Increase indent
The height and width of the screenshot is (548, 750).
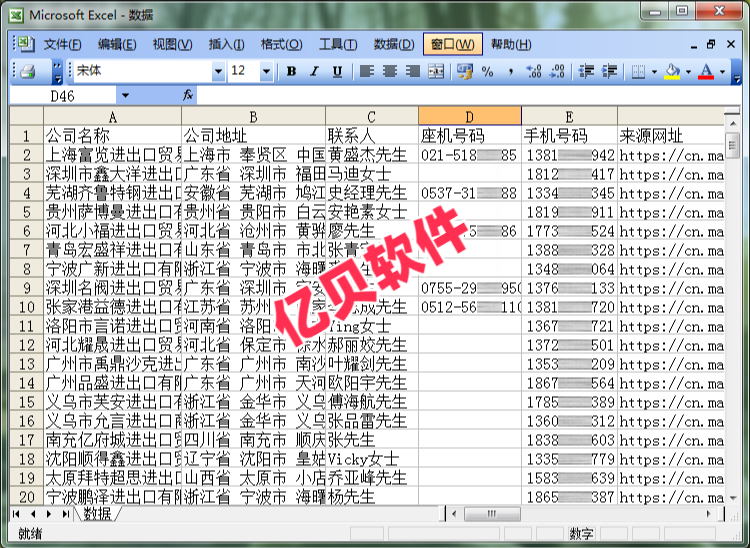pyautogui.click(x=609, y=72)
